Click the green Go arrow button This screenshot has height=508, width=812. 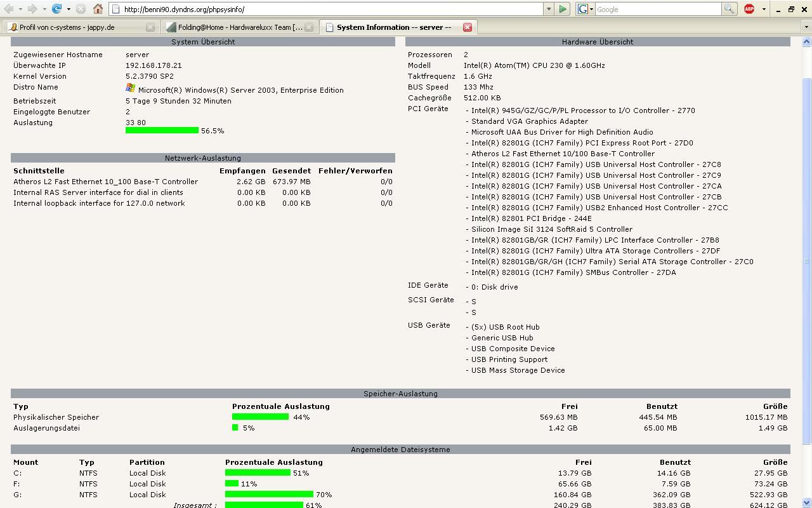pos(563,9)
